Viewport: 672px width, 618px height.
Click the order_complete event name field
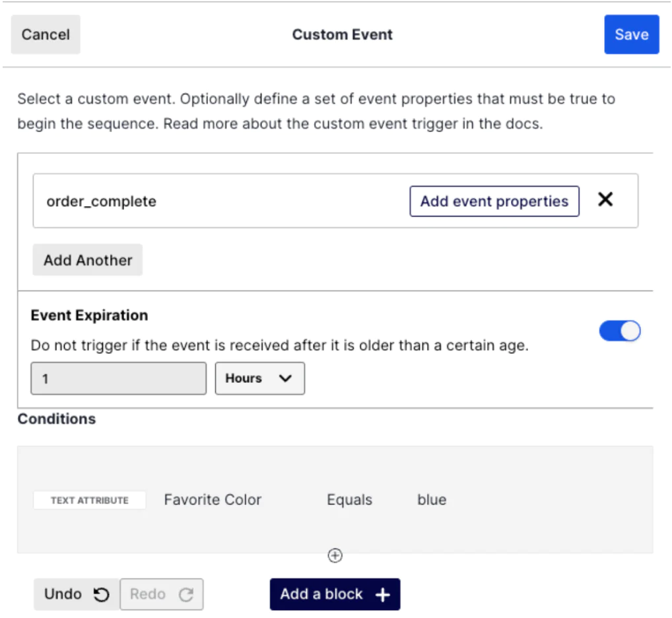tap(198, 201)
